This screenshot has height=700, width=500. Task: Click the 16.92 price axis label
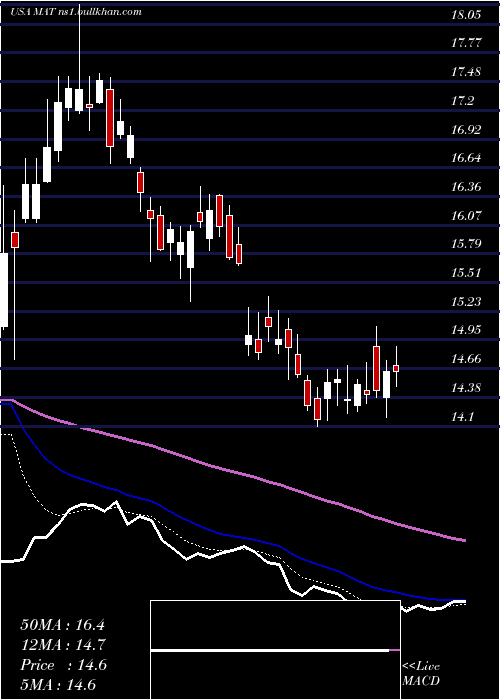tap(466, 129)
